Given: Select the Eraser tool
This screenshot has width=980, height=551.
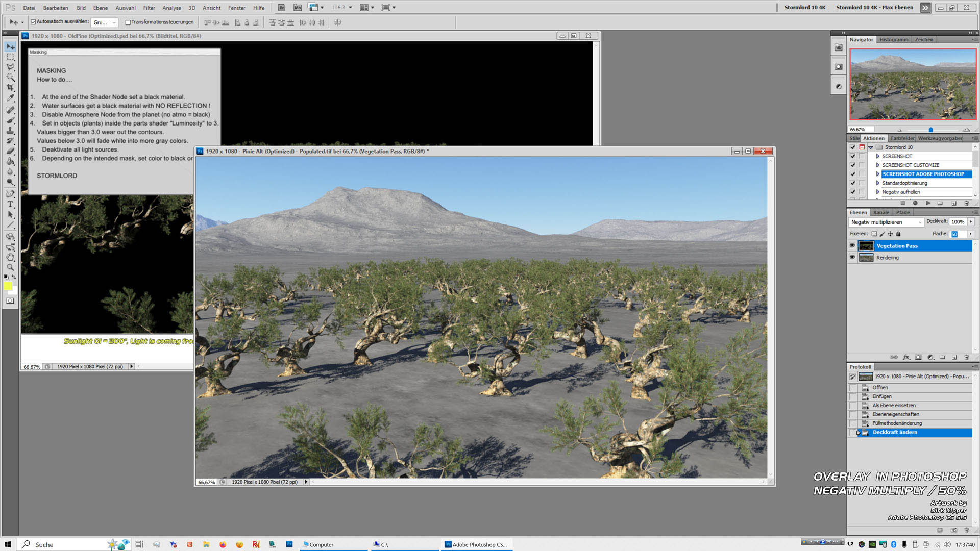Looking at the screenshot, I should coord(10,151).
